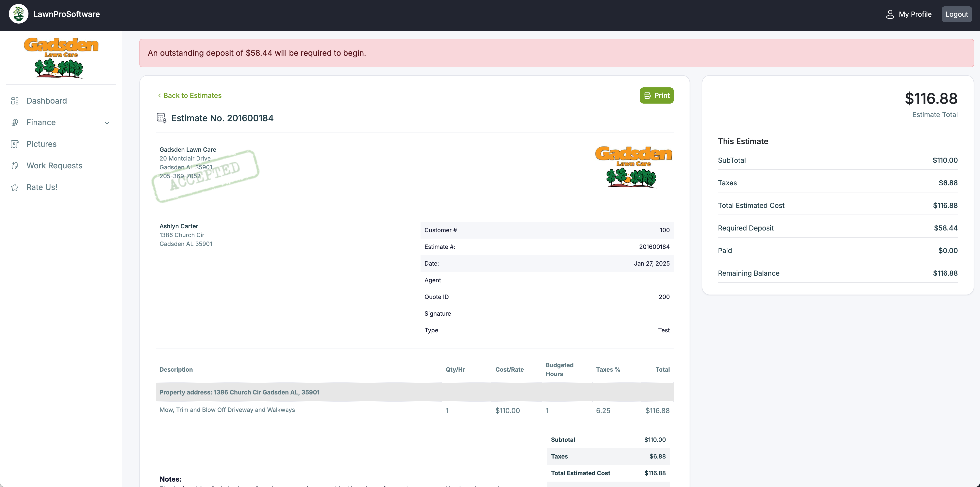Click Back to Estimates
Viewport: 980px width, 487px height.
pyautogui.click(x=190, y=95)
